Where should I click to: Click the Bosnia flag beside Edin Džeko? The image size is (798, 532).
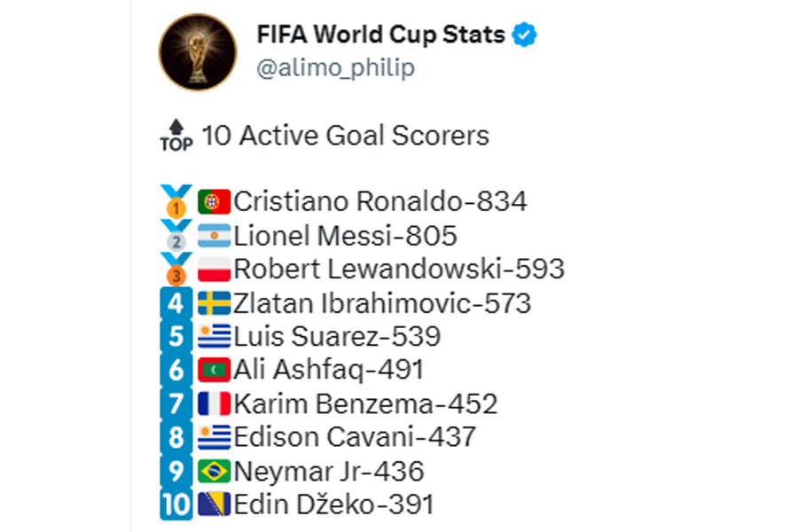pyautogui.click(x=215, y=505)
